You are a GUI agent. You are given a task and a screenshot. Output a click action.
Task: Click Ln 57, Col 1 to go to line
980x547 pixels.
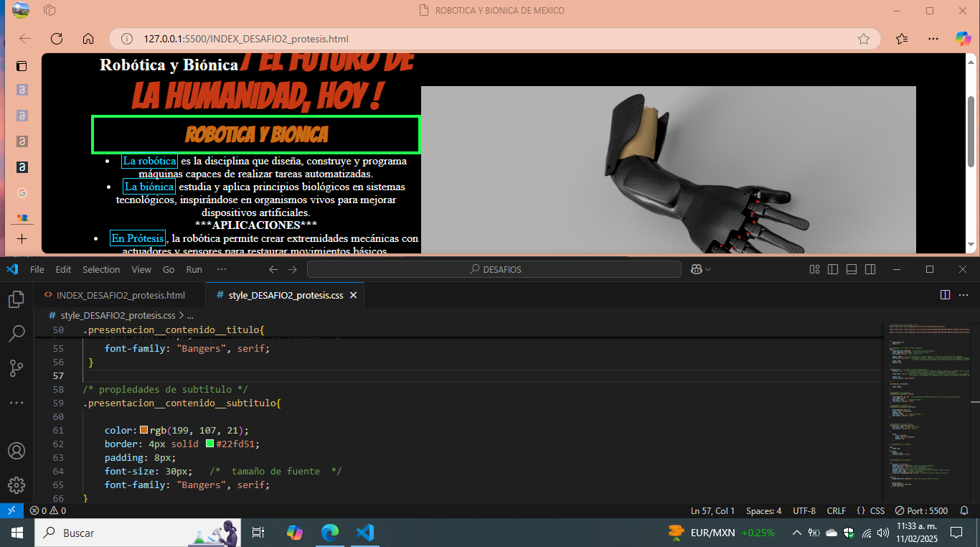point(712,510)
